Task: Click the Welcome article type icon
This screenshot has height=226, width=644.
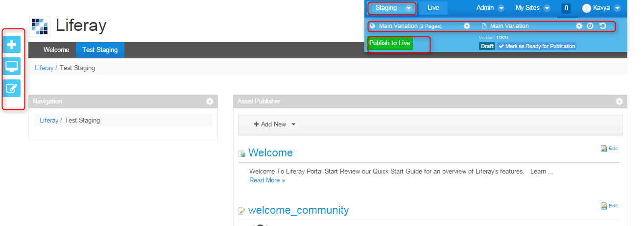Action: pos(242,154)
